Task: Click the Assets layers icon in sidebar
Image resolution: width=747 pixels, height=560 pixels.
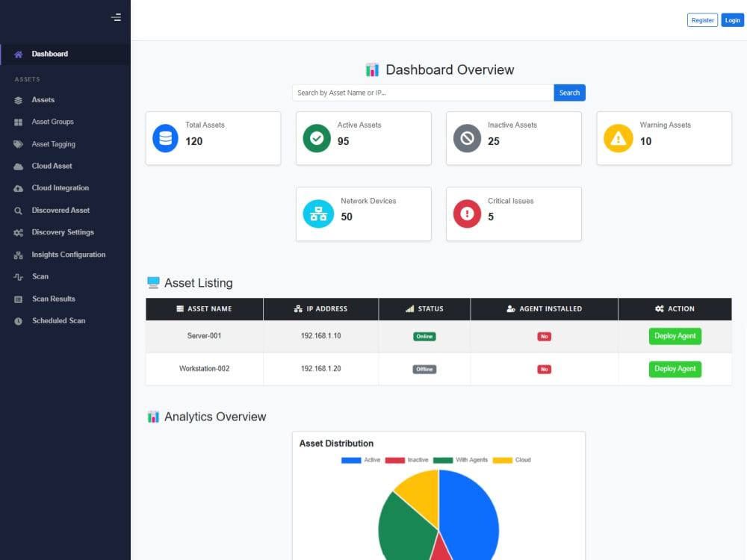Action: pos(18,100)
